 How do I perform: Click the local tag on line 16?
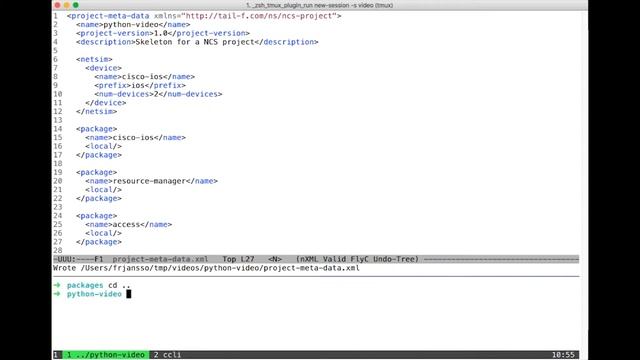[103, 146]
